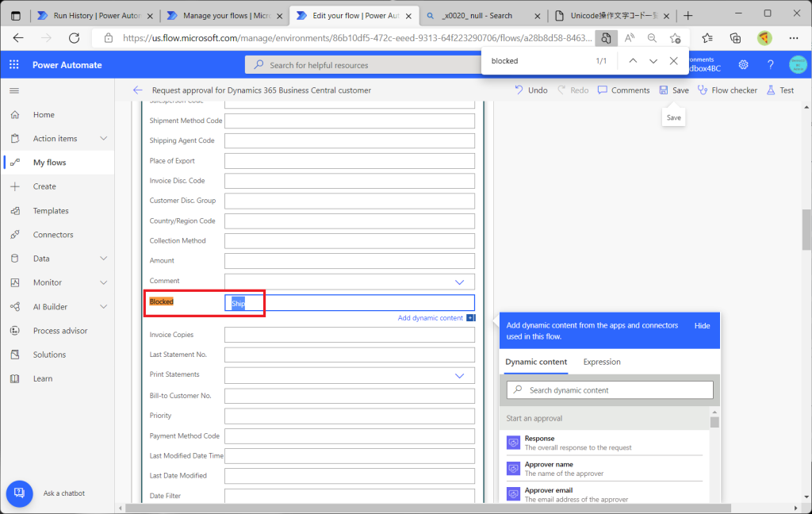The width and height of the screenshot is (812, 514).
Task: Click the Priority input field
Action: click(x=350, y=416)
